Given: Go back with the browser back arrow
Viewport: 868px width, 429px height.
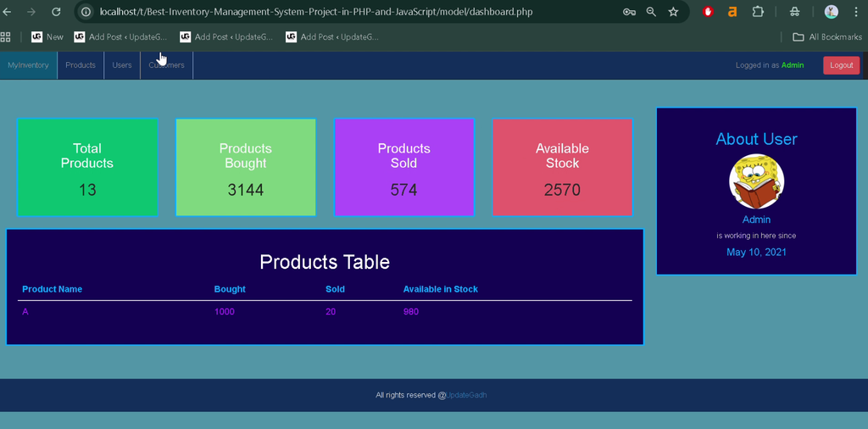Looking at the screenshot, I should point(7,12).
